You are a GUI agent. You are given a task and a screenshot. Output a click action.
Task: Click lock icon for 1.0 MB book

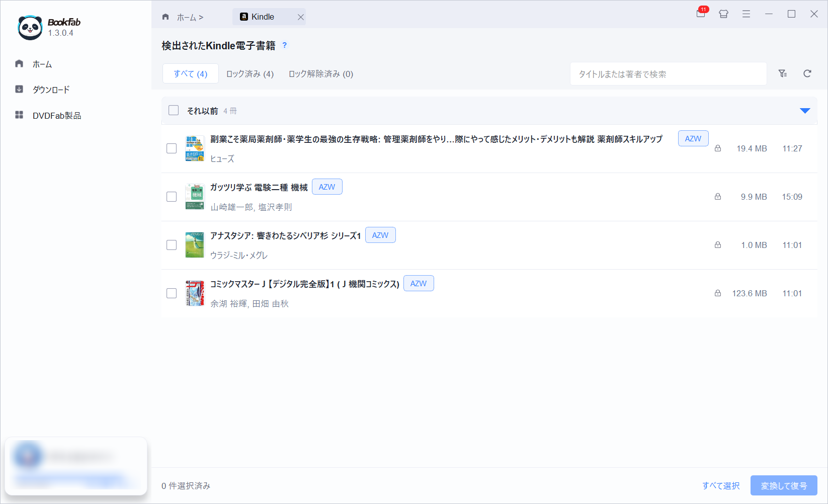point(718,245)
